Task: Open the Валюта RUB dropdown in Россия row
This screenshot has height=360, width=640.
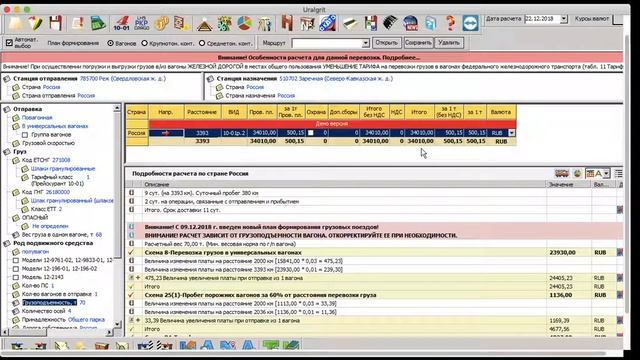Action: (x=511, y=133)
